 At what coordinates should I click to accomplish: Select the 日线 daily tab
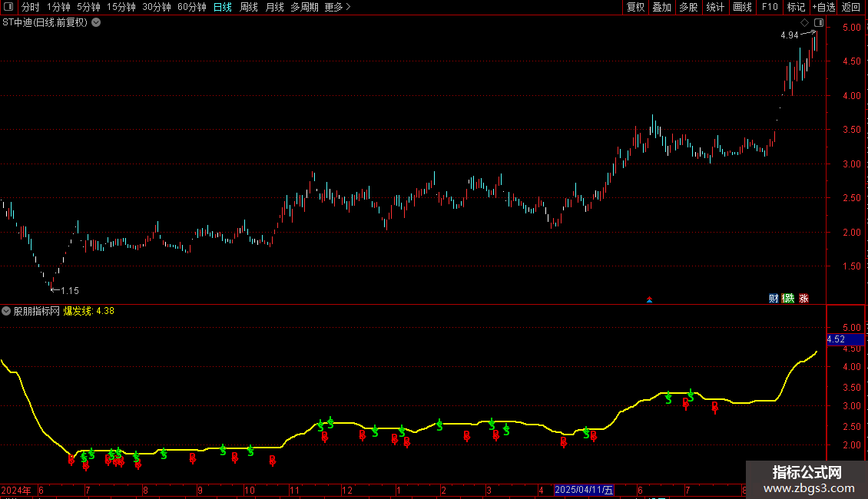tap(223, 7)
